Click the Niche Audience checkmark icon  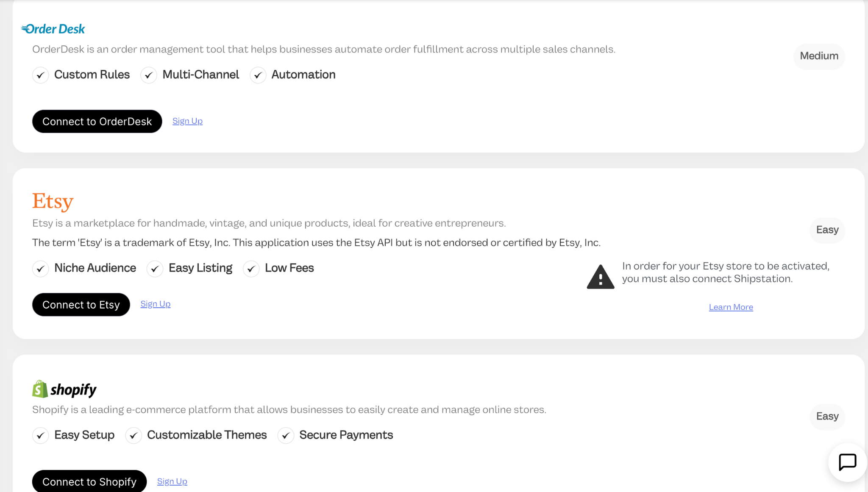[40, 269]
